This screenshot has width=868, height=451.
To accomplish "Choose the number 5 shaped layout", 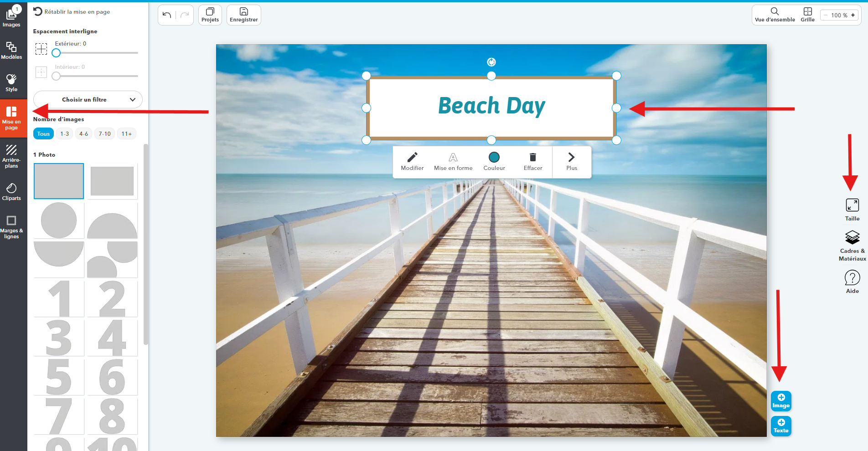I will pyautogui.click(x=59, y=377).
